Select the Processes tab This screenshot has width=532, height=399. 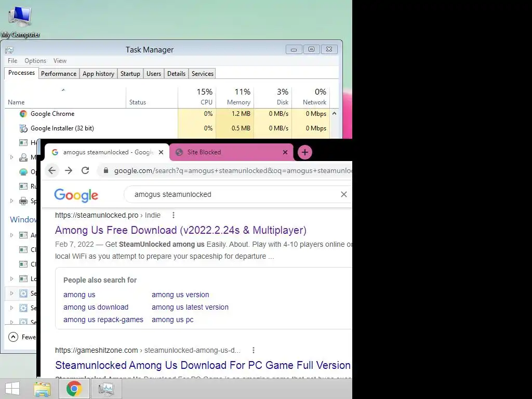click(x=21, y=73)
